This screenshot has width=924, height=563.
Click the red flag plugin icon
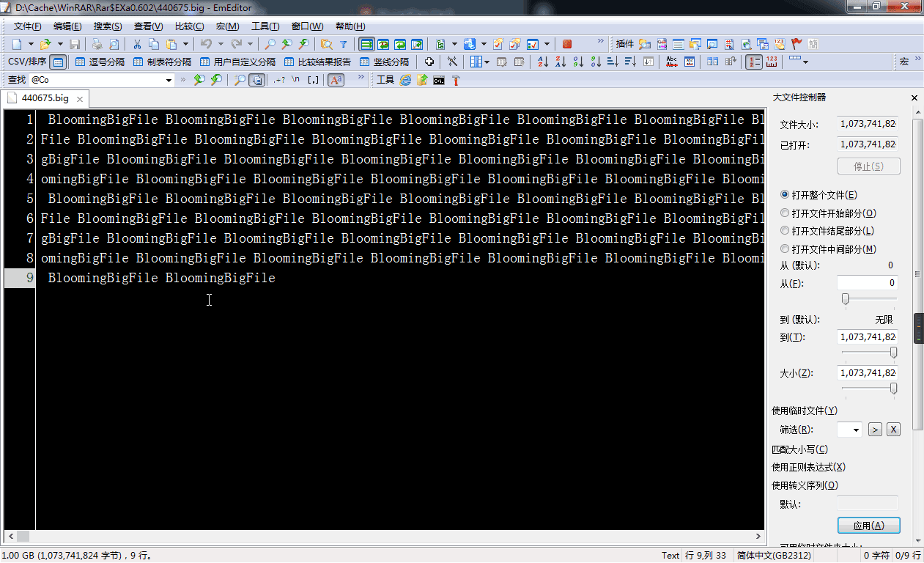[x=797, y=44]
